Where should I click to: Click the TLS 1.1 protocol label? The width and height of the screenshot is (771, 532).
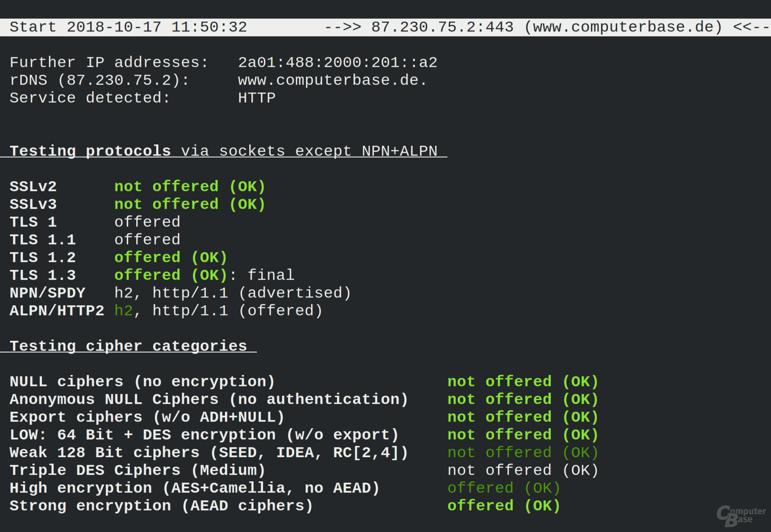[x=43, y=240]
